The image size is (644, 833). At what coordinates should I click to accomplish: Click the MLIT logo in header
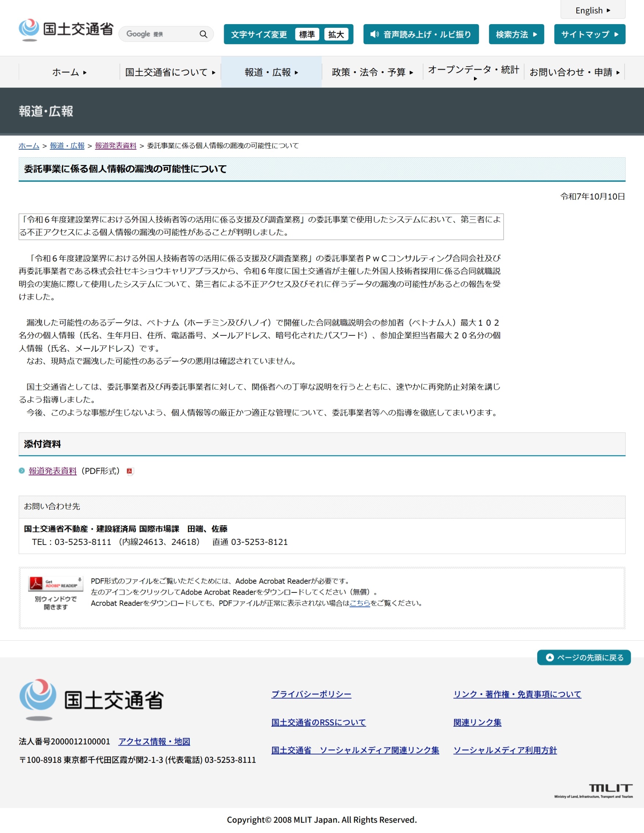pos(66,30)
